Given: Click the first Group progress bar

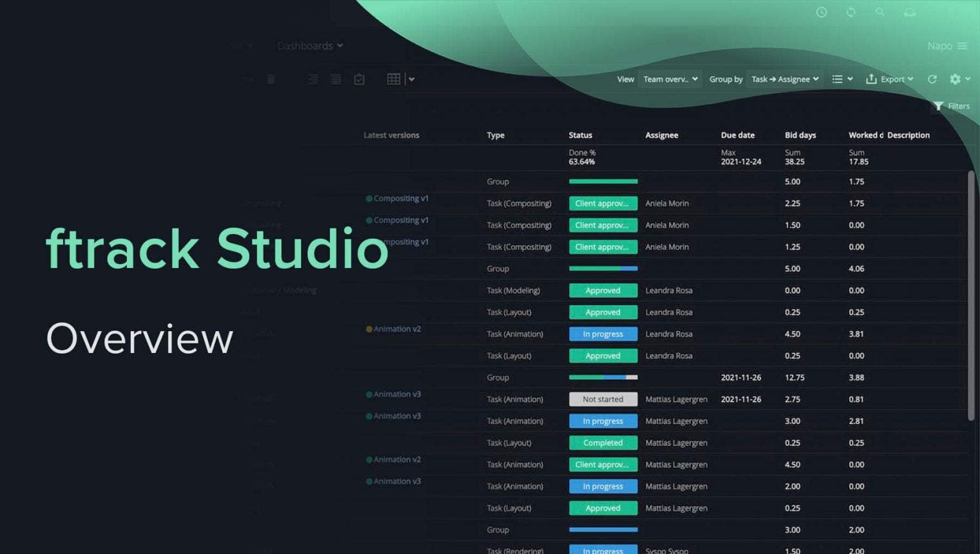Looking at the screenshot, I should coord(602,181).
